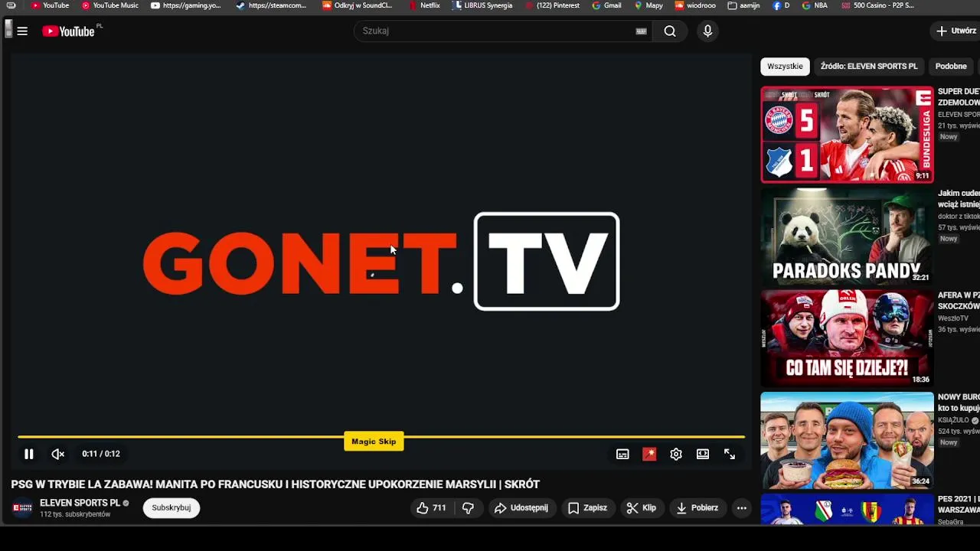This screenshot has width=980, height=551.
Task: Click the Utwórz create button
Action: (x=955, y=31)
